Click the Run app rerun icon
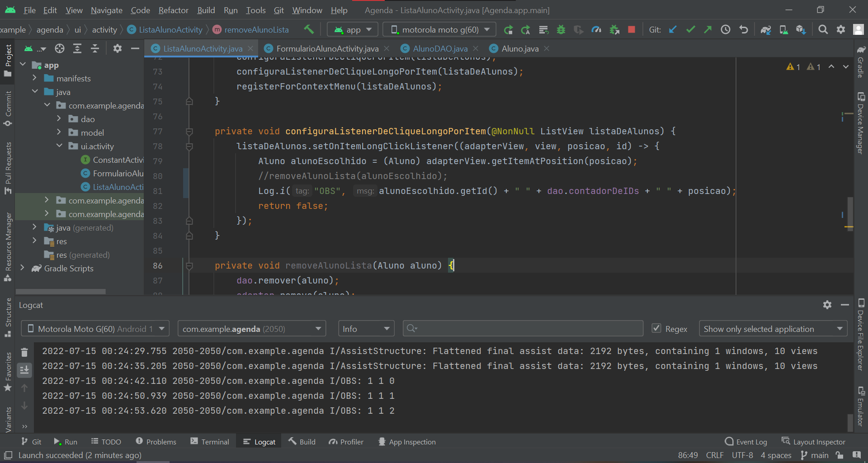 click(x=508, y=30)
